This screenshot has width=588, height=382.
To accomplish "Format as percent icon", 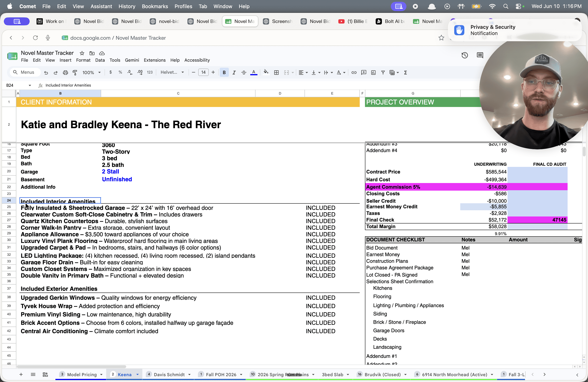I will click(120, 72).
